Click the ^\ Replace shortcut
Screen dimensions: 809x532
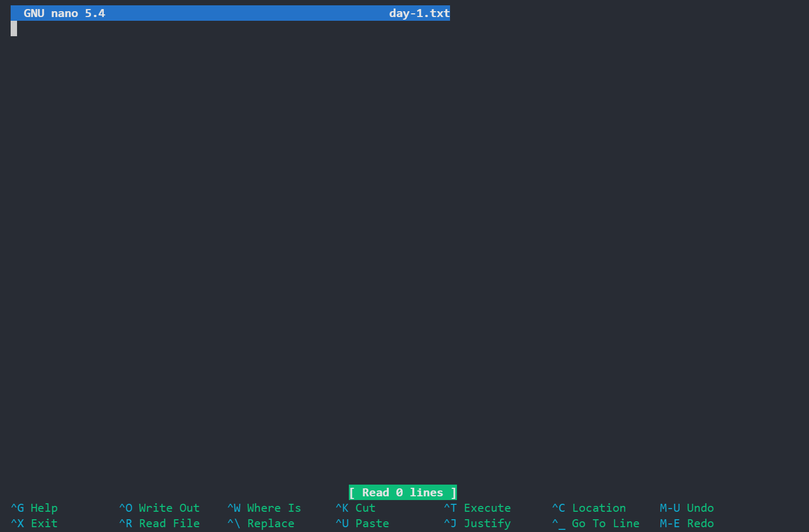coord(261,523)
